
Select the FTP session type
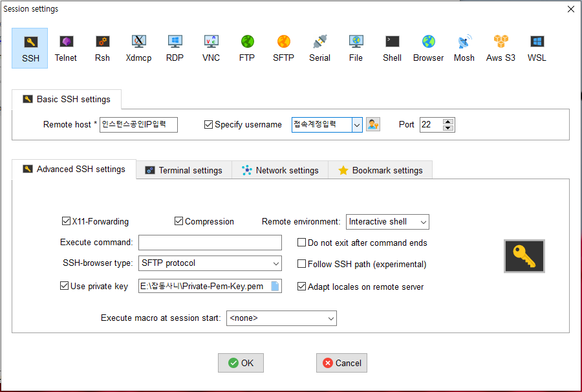click(x=247, y=49)
